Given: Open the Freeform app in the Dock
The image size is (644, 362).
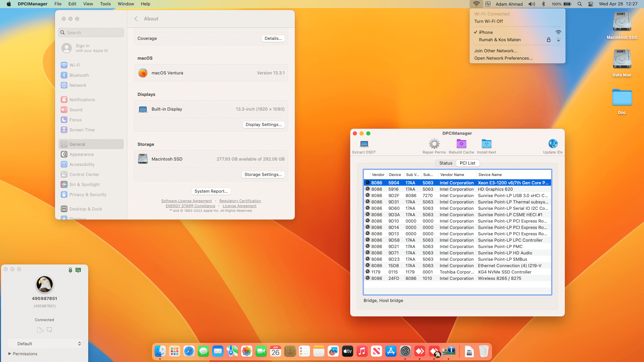Looking at the screenshot, I should click(x=333, y=351).
